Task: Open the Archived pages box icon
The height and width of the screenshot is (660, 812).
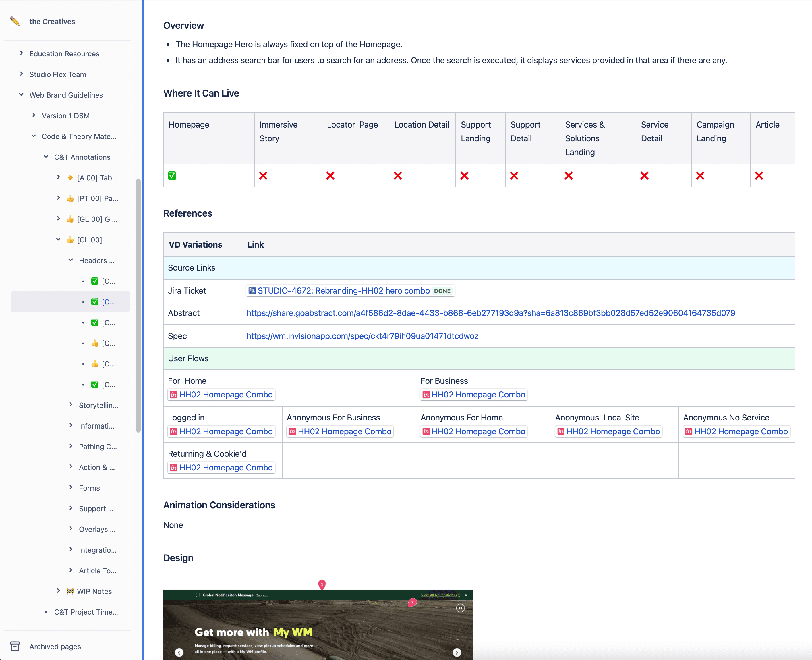Action: [15, 646]
